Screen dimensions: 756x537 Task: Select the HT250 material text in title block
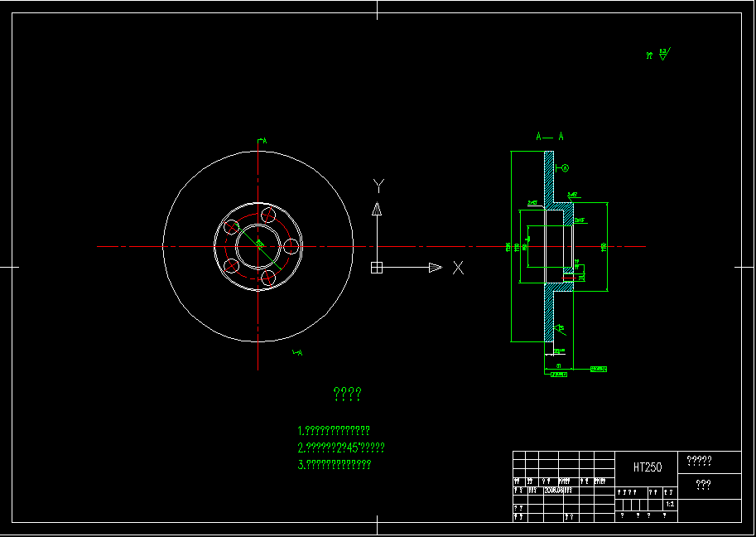click(x=648, y=467)
